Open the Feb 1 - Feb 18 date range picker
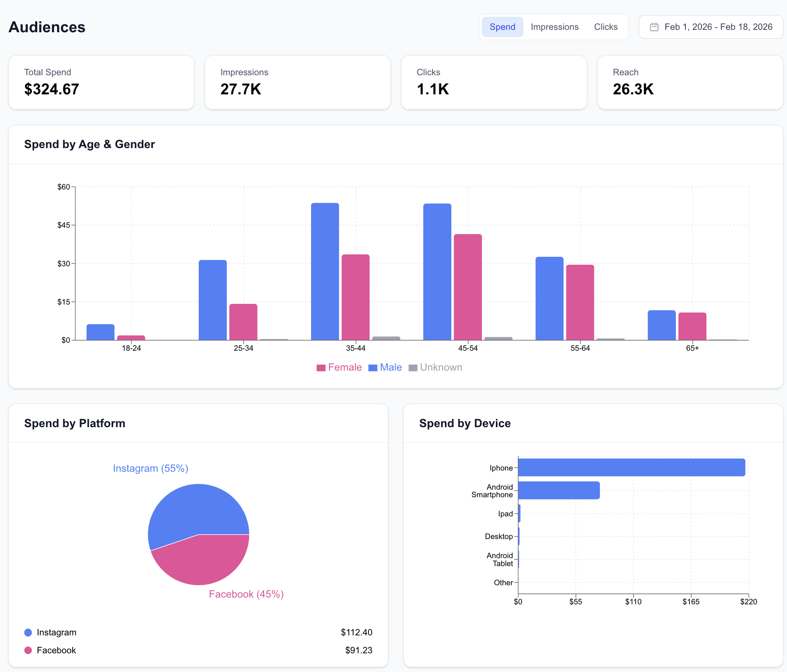787x672 pixels. [710, 27]
